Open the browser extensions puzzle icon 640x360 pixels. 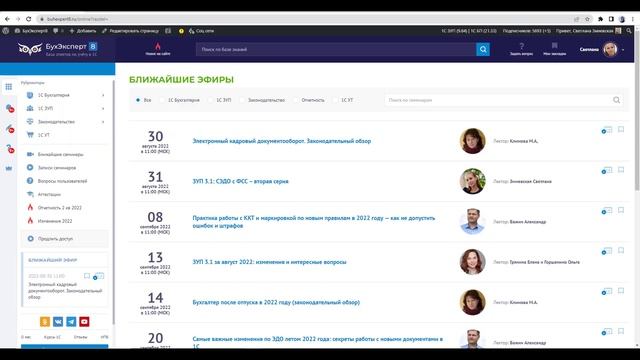coord(600,19)
